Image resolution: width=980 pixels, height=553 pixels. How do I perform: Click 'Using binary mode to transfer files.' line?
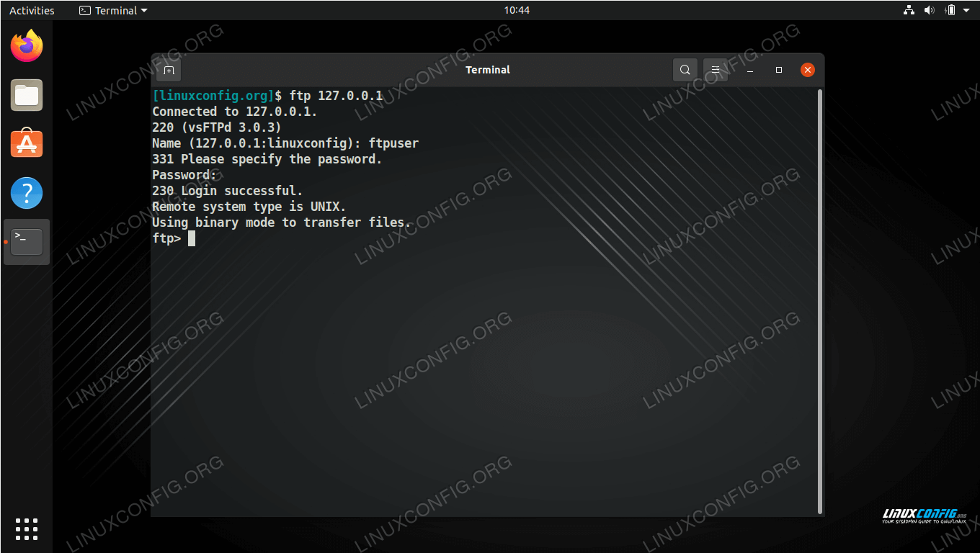[x=282, y=222]
